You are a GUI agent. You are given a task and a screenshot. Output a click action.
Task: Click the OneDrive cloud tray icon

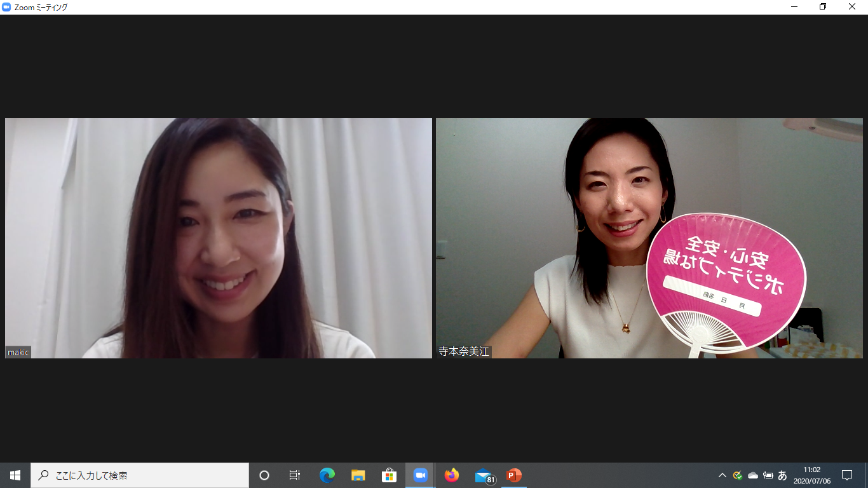pos(753,475)
